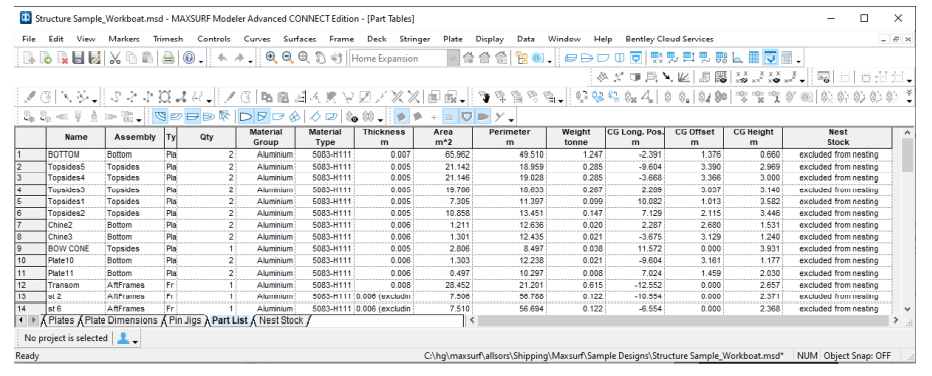Image resolution: width=932 pixels, height=376 pixels.
Task: Click the Open design icon
Action: [x=46, y=58]
